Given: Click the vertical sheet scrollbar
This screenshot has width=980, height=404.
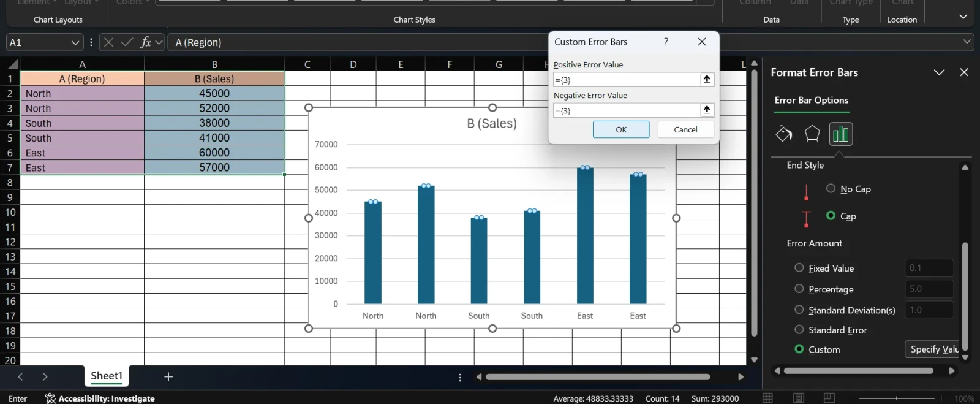Looking at the screenshot, I should (x=754, y=202).
